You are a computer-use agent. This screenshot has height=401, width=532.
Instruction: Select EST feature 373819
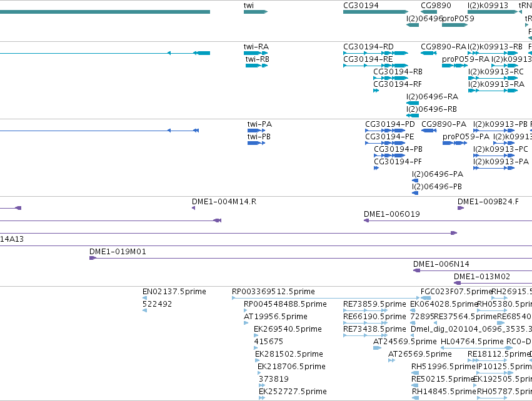tap(261, 385)
